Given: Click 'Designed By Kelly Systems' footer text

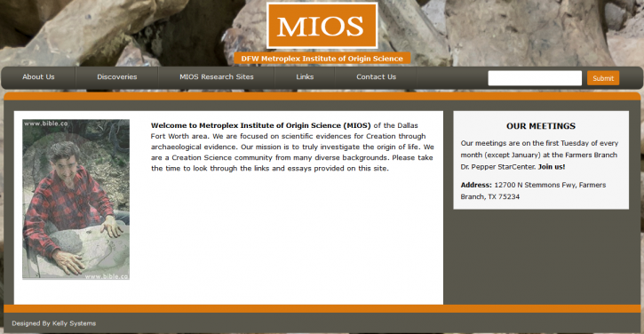Looking at the screenshot, I should 54,323.
